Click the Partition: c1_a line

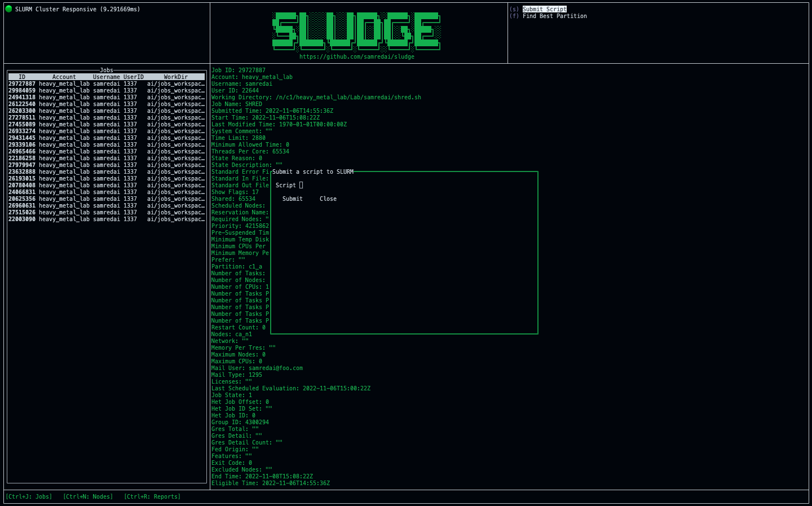click(x=237, y=266)
